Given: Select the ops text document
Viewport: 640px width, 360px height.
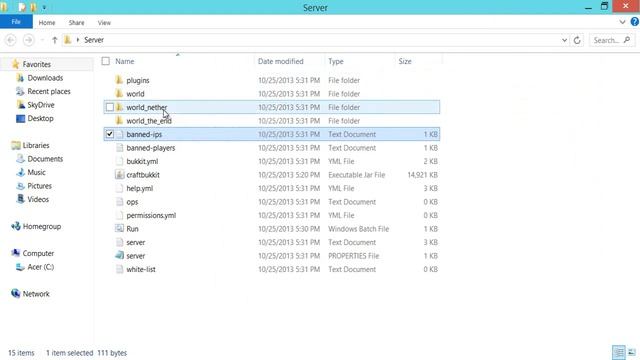Looking at the screenshot, I should click(x=132, y=202).
